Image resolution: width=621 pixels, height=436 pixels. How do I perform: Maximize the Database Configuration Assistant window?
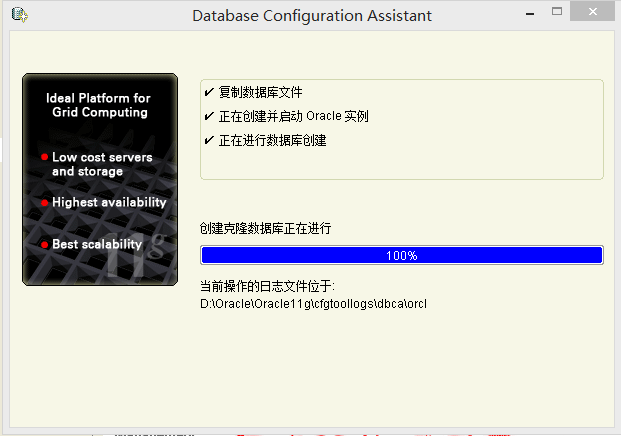[557, 11]
